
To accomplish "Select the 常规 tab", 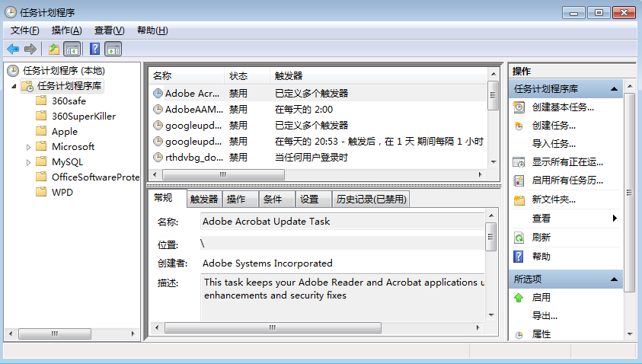I will [x=167, y=198].
